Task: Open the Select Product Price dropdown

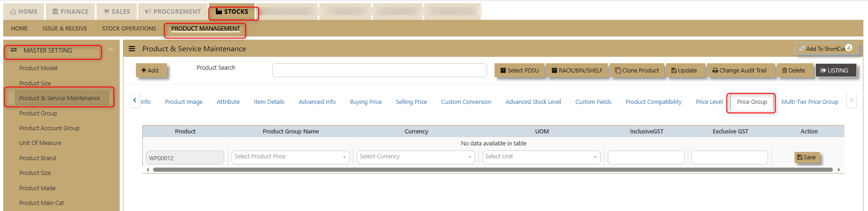Action: pyautogui.click(x=290, y=157)
